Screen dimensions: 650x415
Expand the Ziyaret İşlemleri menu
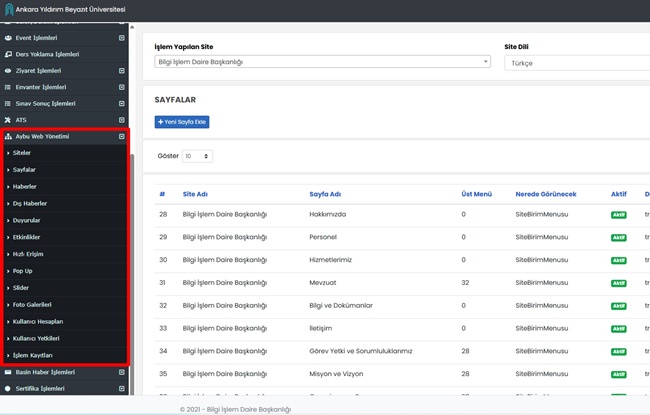click(x=121, y=71)
